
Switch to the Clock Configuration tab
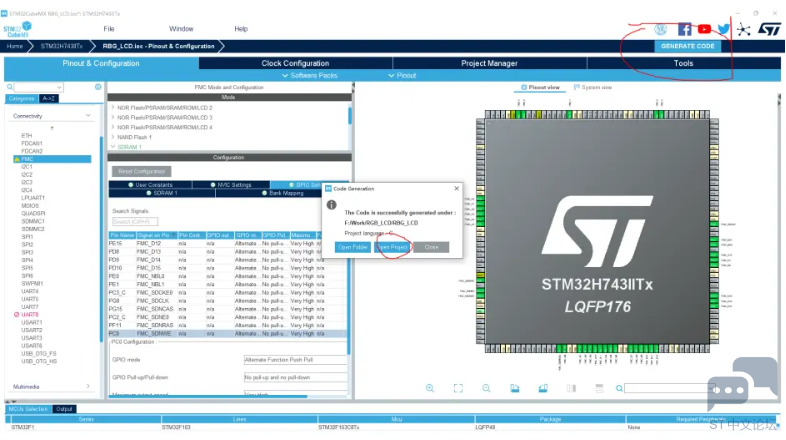pos(295,63)
